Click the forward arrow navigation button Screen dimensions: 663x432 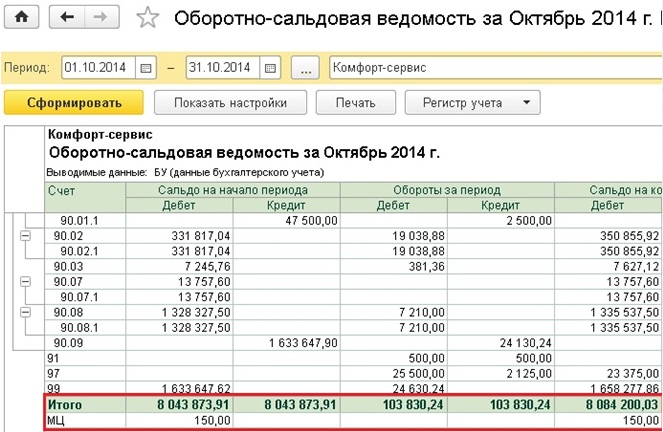pos(100,17)
